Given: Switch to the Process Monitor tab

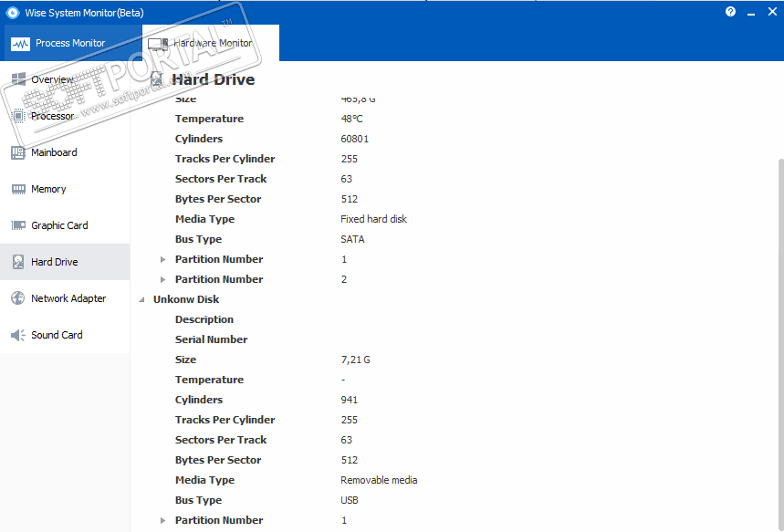Looking at the screenshot, I should click(x=71, y=43).
